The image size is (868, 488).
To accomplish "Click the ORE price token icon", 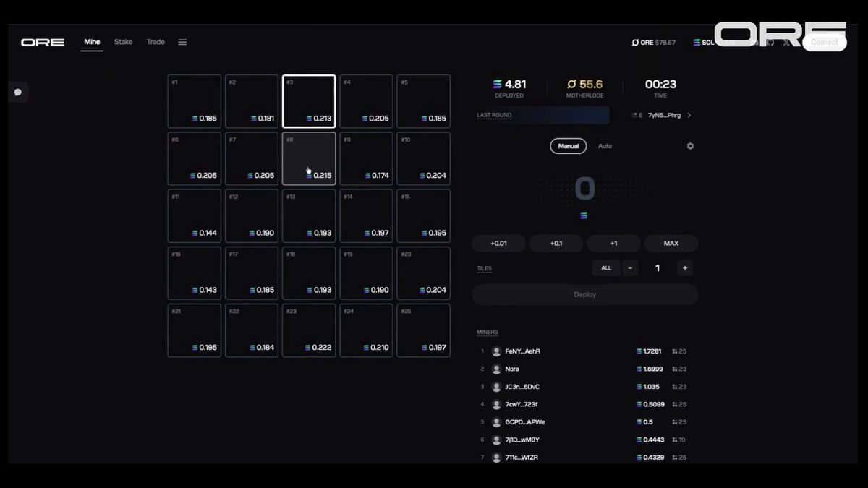I will pyautogui.click(x=635, y=43).
